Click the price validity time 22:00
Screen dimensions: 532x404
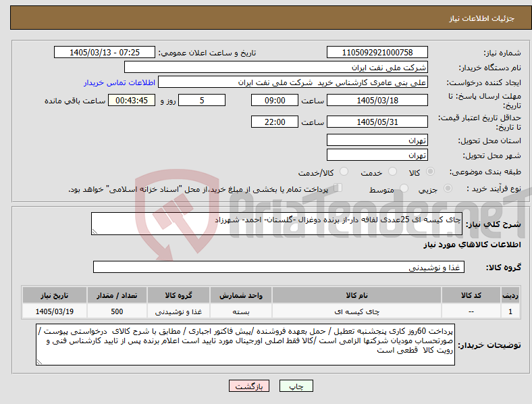pos(275,122)
